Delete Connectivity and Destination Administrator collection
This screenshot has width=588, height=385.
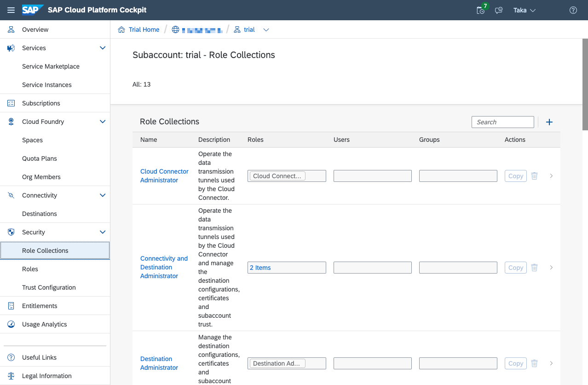(534, 268)
